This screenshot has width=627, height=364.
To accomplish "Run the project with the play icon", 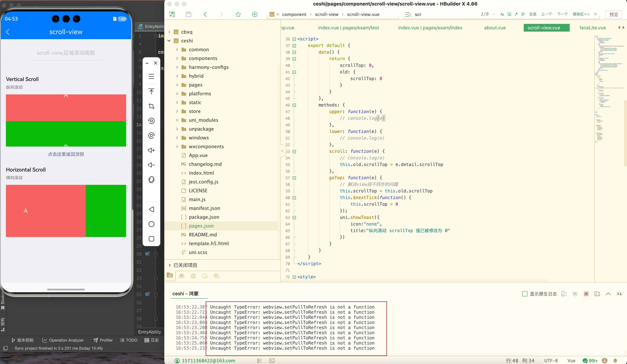I will point(255,15).
